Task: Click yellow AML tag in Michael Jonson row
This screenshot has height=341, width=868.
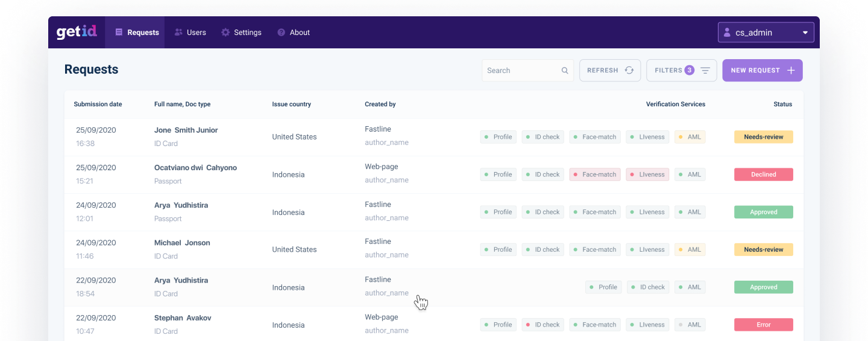Action: click(690, 249)
